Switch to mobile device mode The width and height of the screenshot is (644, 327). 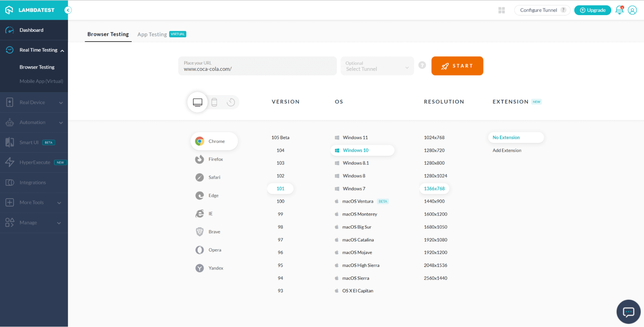[x=214, y=103]
